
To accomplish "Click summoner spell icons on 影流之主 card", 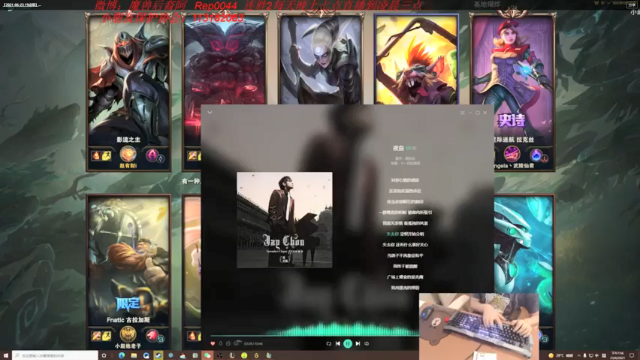I will click(x=101, y=156).
